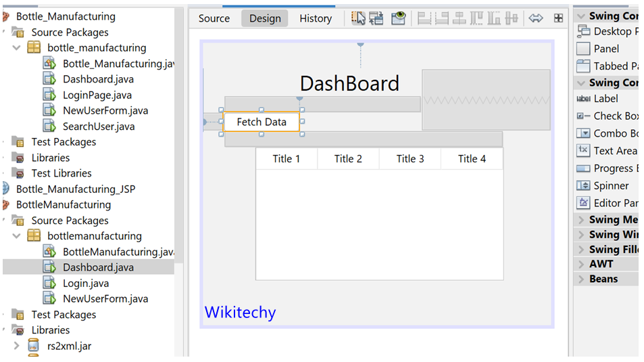
Task: Pick the Spinner component from palette
Action: pos(610,185)
